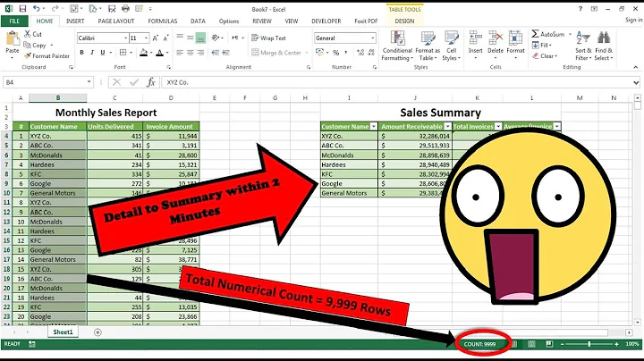The width and height of the screenshot is (644, 361).
Task: Increase indent icon
Action: tap(225, 53)
